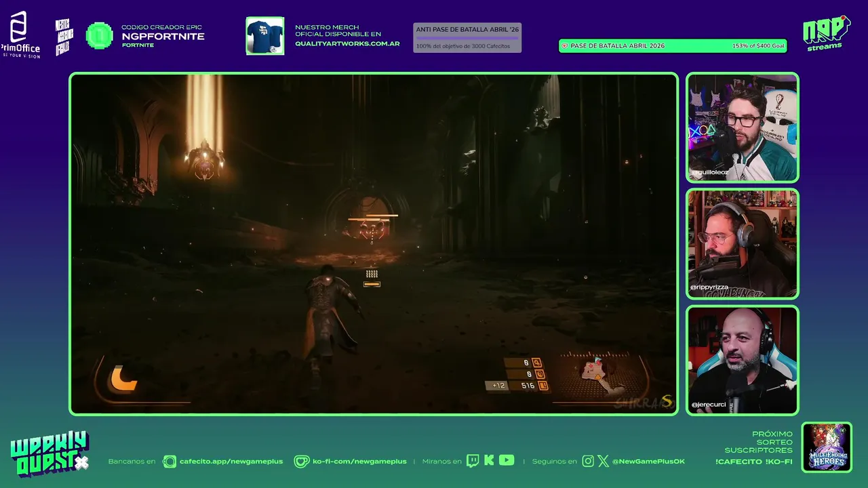Open the cafecito.app/newgameplus link

[x=231, y=462]
